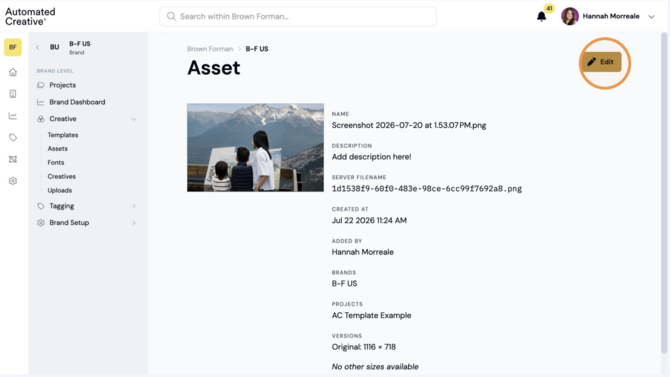
Task: Click the Brand Dashboard chart icon
Action: [41, 102]
